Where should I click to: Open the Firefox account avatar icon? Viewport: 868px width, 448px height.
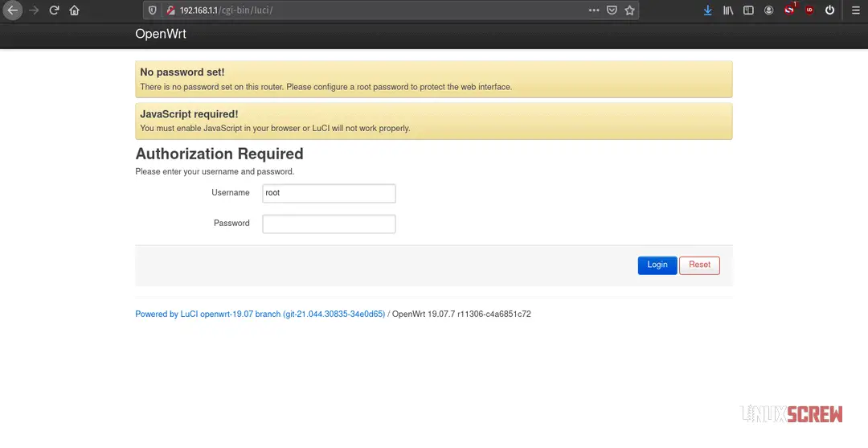pyautogui.click(x=768, y=10)
